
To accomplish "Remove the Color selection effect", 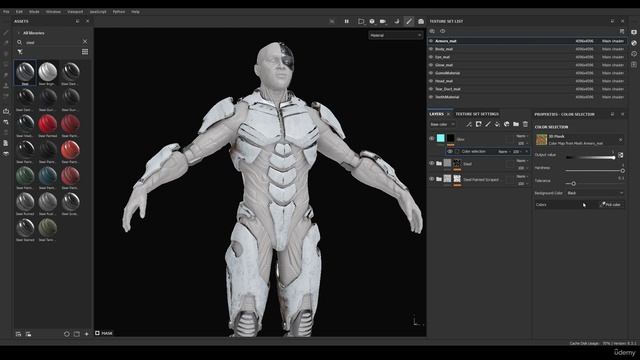I will pos(527,151).
